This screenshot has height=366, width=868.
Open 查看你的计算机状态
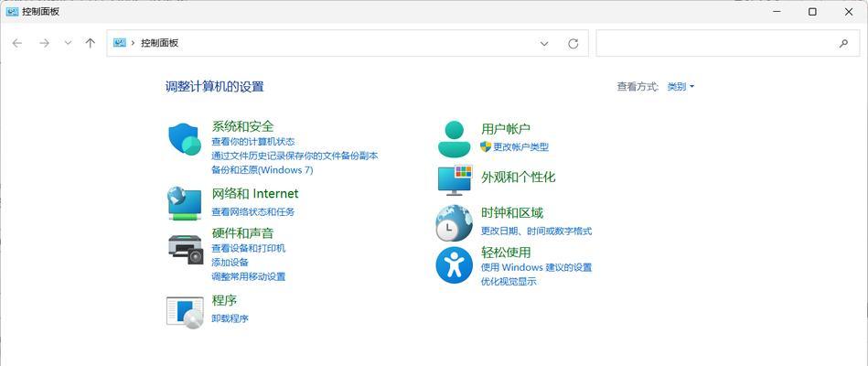click(253, 142)
